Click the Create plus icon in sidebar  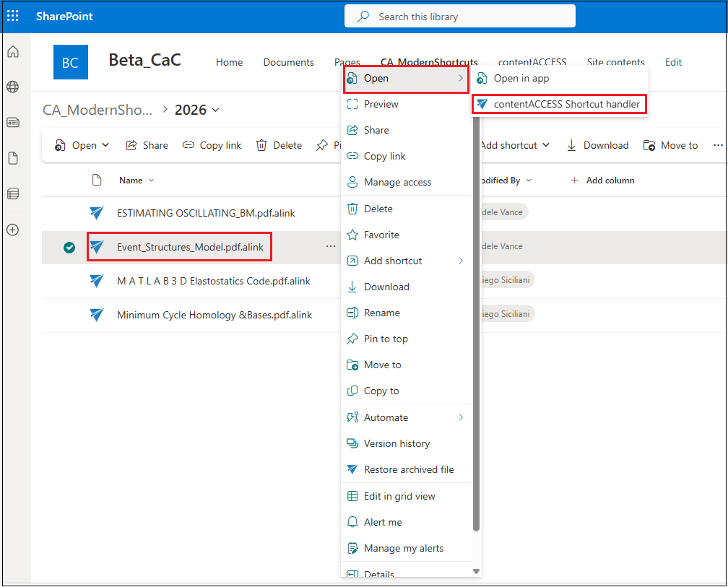click(x=13, y=230)
